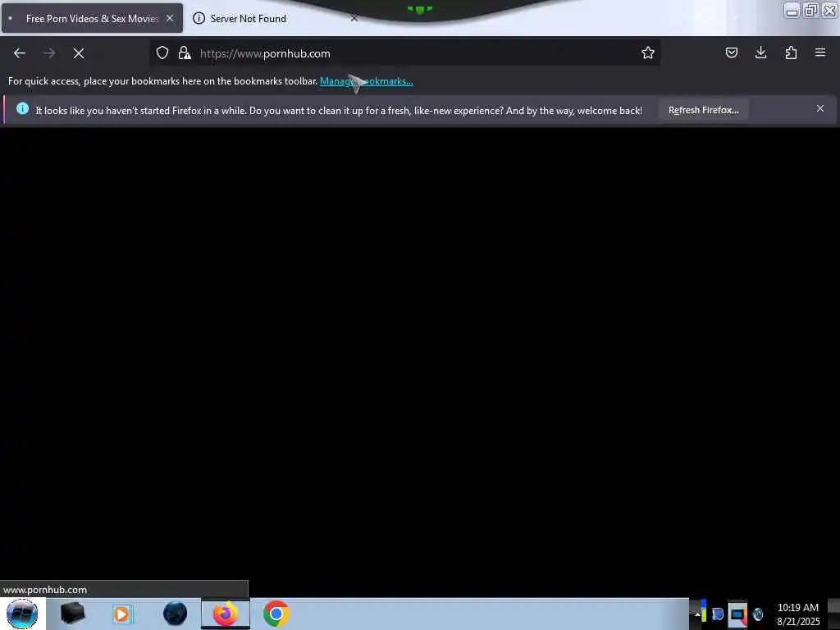Click the round tray icon beside the clock
This screenshot has width=840, height=630.
tap(757, 614)
